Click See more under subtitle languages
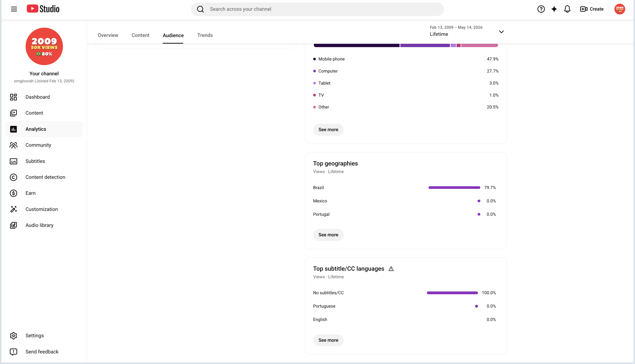635x364 pixels. point(328,340)
